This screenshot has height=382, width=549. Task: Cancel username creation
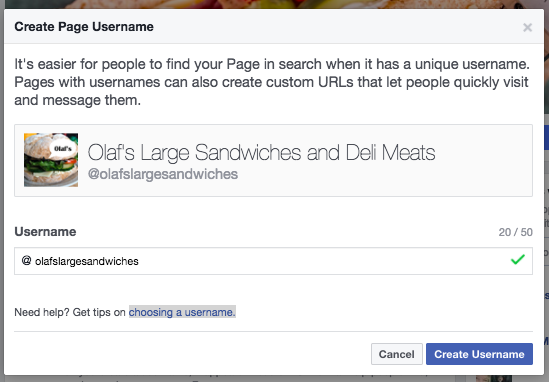397,354
